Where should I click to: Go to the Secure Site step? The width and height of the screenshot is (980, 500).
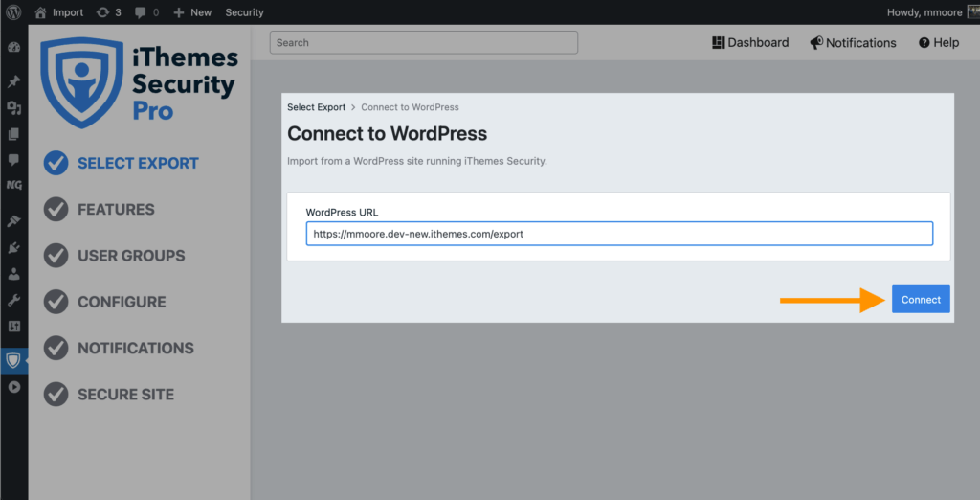coord(109,395)
